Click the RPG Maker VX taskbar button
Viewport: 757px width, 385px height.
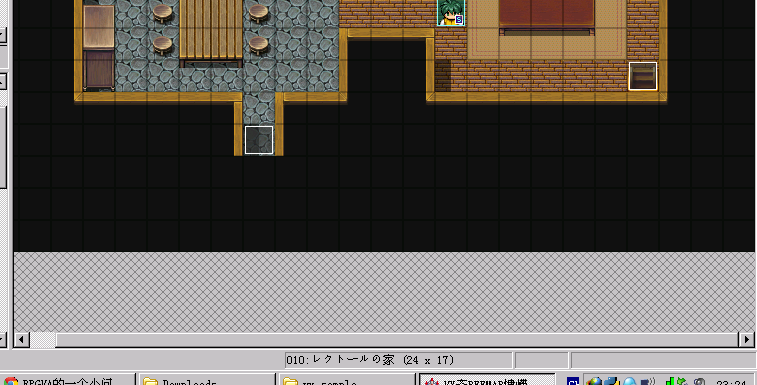click(x=487, y=380)
